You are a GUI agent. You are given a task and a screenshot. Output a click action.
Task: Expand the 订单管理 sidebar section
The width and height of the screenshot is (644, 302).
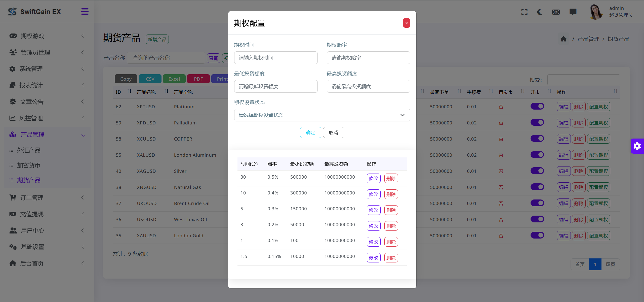32,198
